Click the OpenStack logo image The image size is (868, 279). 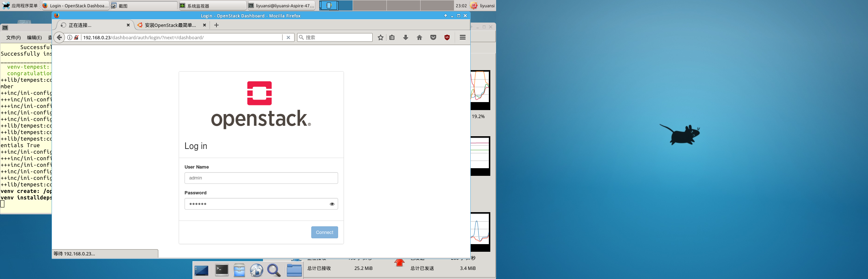coord(261,105)
